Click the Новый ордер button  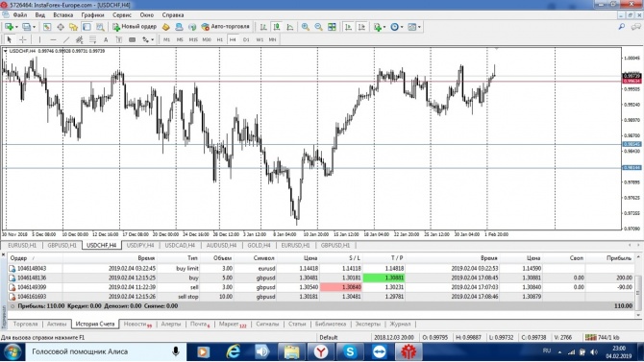click(135, 27)
